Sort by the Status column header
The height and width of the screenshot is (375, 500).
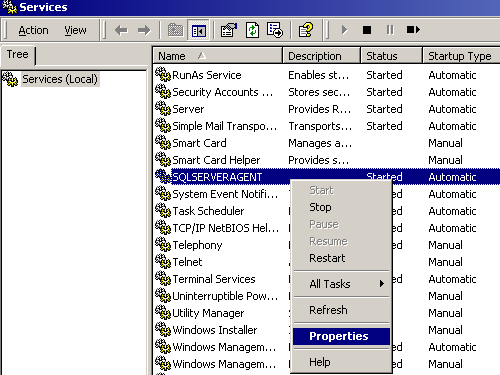[391, 56]
